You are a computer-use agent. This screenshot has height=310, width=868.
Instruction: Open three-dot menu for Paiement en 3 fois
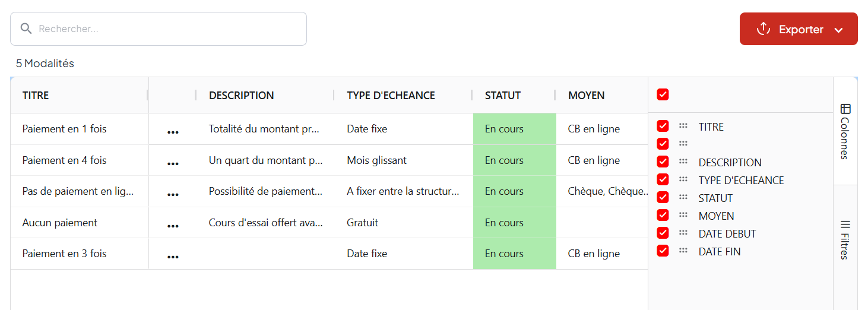(x=173, y=257)
